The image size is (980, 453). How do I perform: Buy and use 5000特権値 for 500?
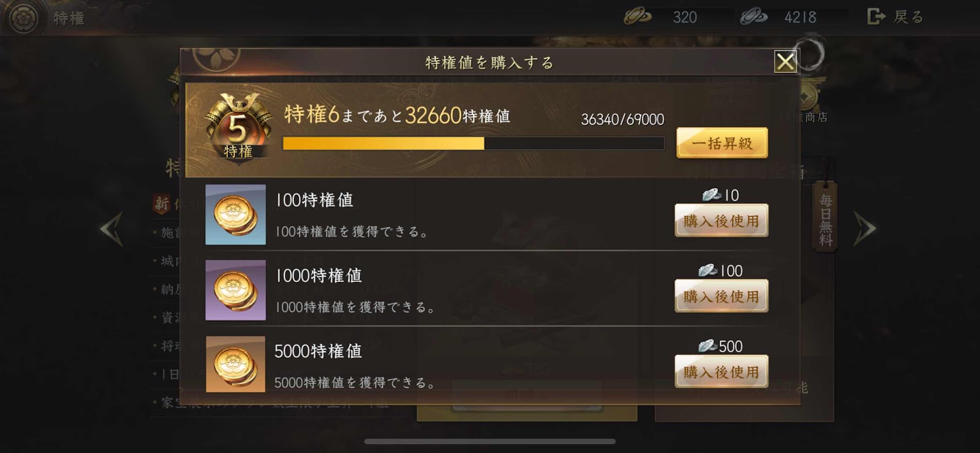(x=721, y=371)
